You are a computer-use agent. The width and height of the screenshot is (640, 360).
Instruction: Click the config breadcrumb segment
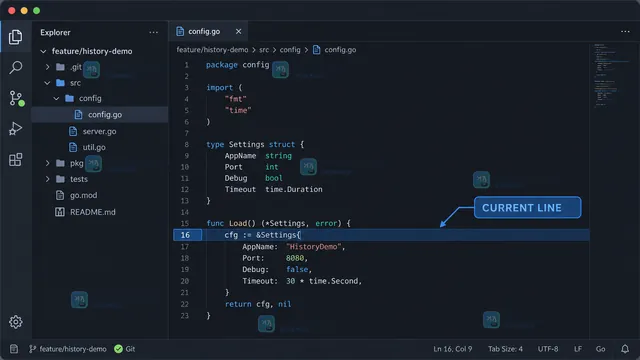(290, 50)
